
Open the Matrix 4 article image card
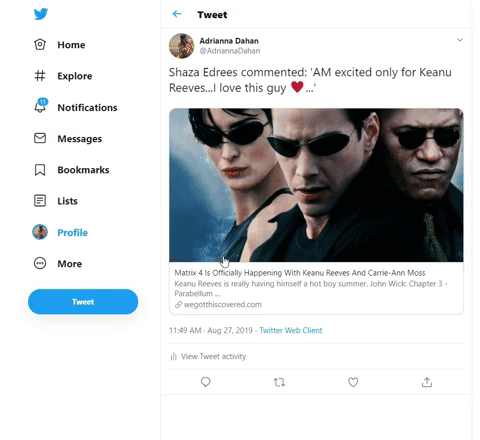[316, 185]
